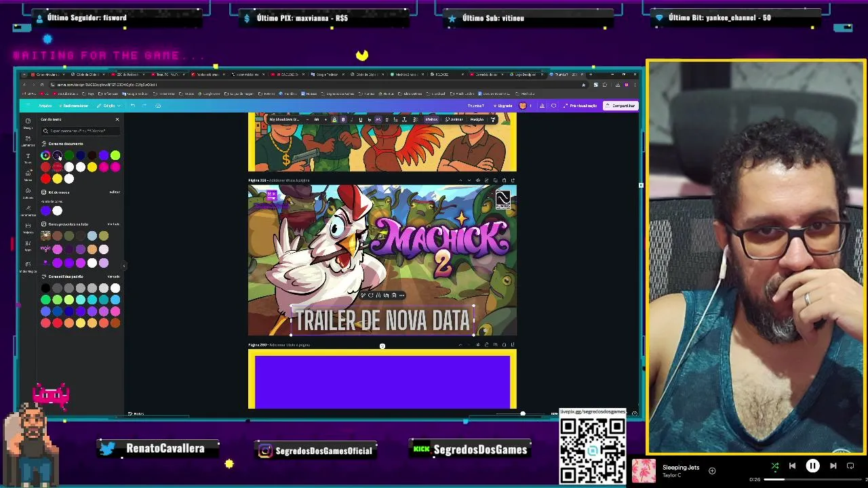Open the Edição mode dropdown
This screenshot has width=868, height=488.
108,106
